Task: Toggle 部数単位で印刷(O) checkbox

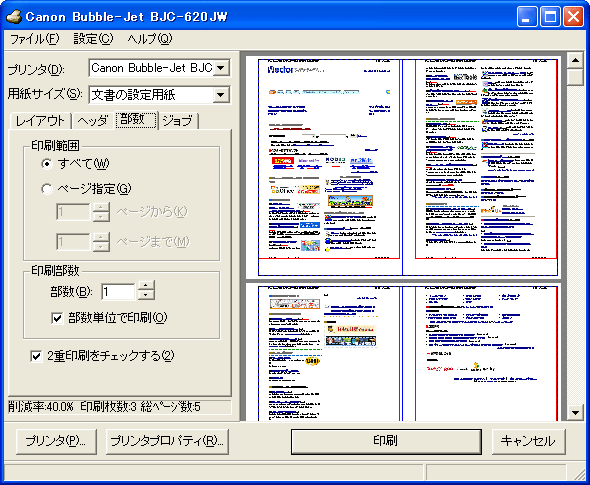Action: coord(57,318)
